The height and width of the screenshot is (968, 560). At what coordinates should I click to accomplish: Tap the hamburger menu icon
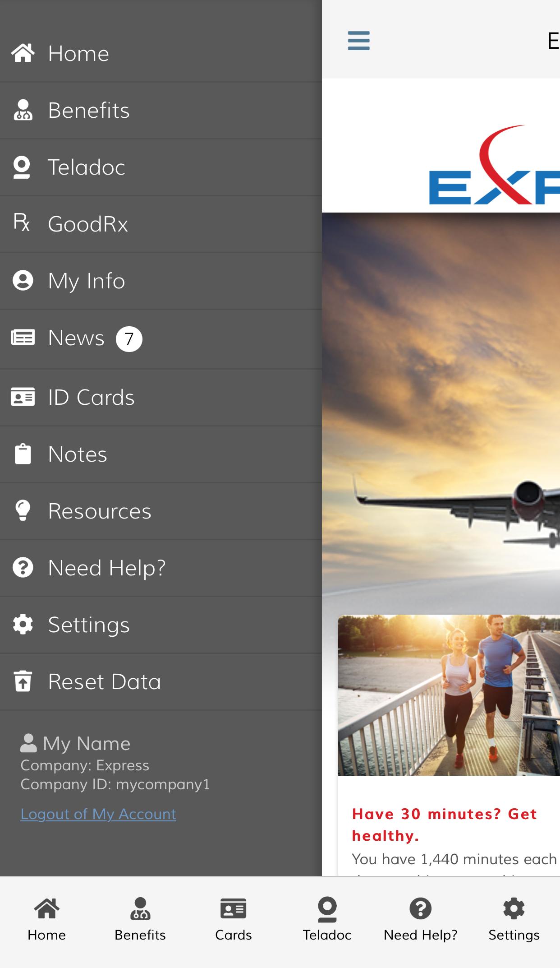pyautogui.click(x=358, y=41)
